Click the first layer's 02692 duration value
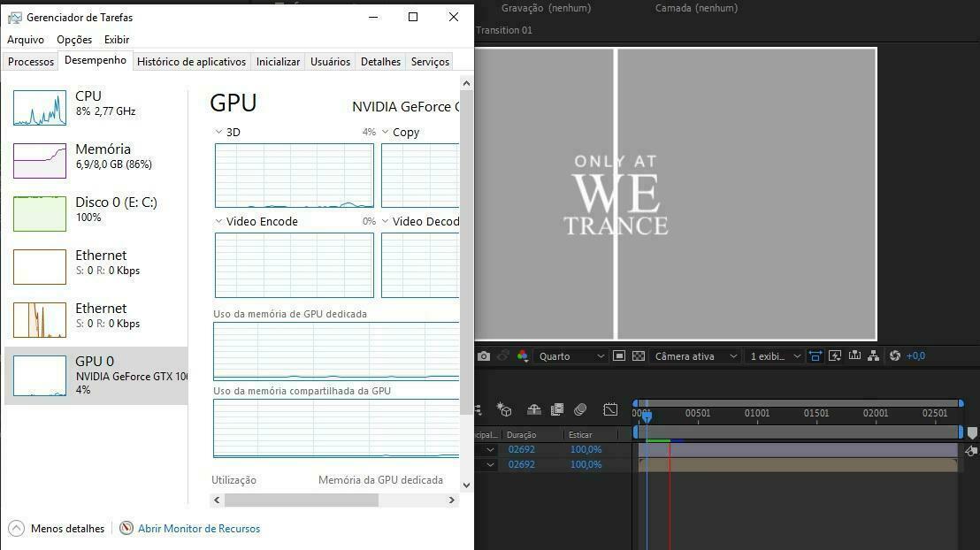This screenshot has height=550, width=980. [521, 449]
